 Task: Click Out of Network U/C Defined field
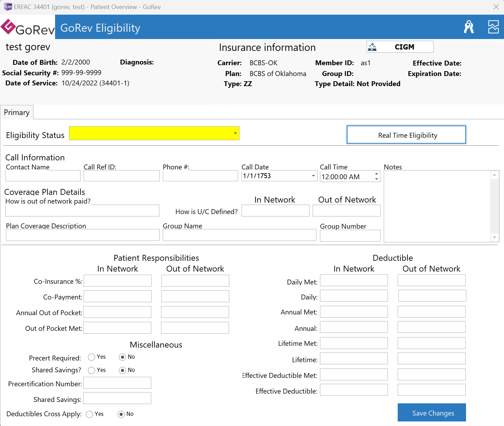[x=346, y=211]
